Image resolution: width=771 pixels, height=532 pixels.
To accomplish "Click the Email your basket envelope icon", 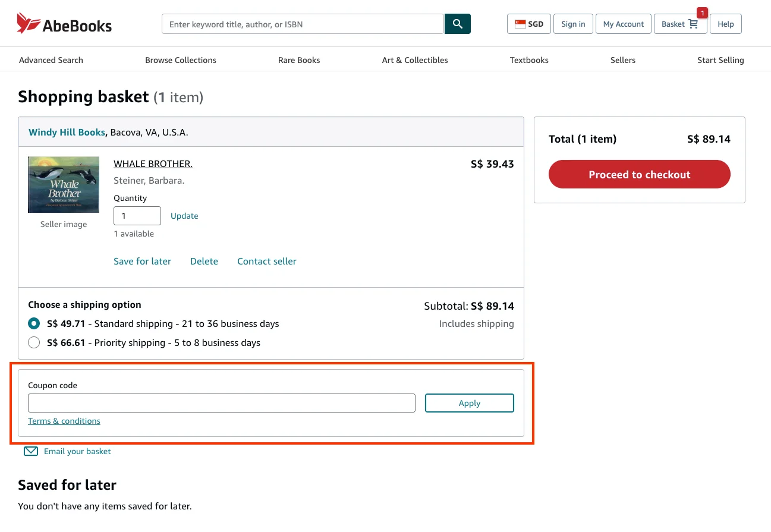I will click(31, 451).
